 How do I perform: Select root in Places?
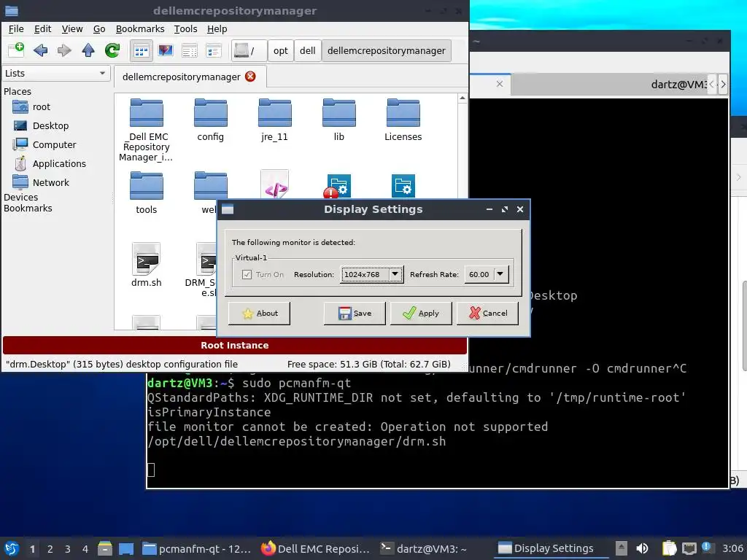[x=41, y=107]
